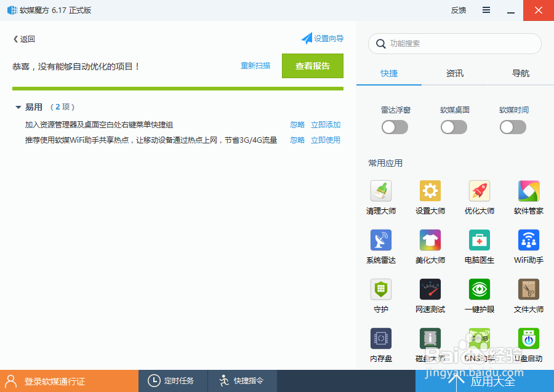Open DNS助手 icon
The height and width of the screenshot is (392, 554).
pos(479,338)
